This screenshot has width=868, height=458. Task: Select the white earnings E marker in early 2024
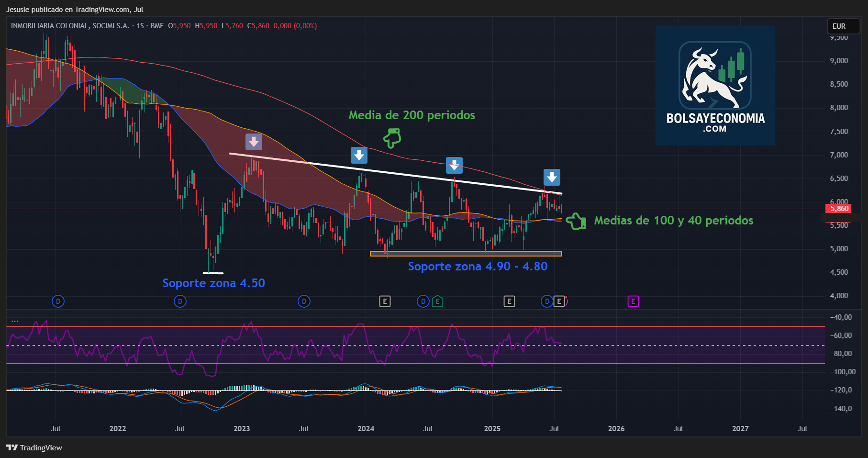tap(385, 301)
